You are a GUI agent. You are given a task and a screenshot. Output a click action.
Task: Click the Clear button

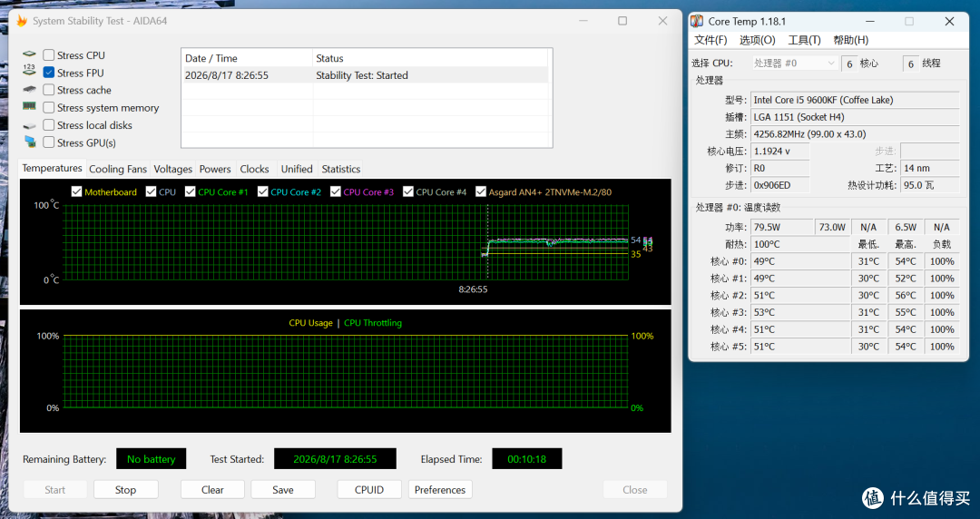click(x=212, y=490)
